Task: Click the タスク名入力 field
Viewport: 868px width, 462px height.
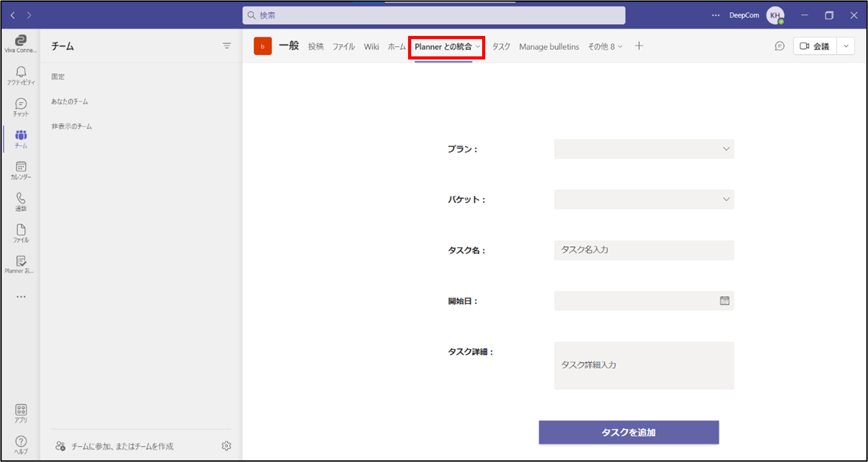Action: click(x=644, y=250)
